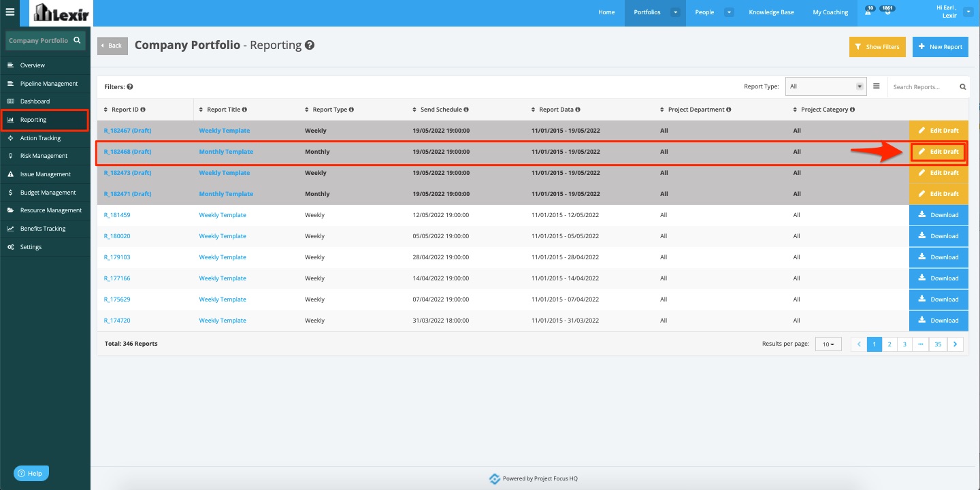Screen dimensions: 980x490
Task: Open the Knowledge Base nav item
Action: click(771, 12)
